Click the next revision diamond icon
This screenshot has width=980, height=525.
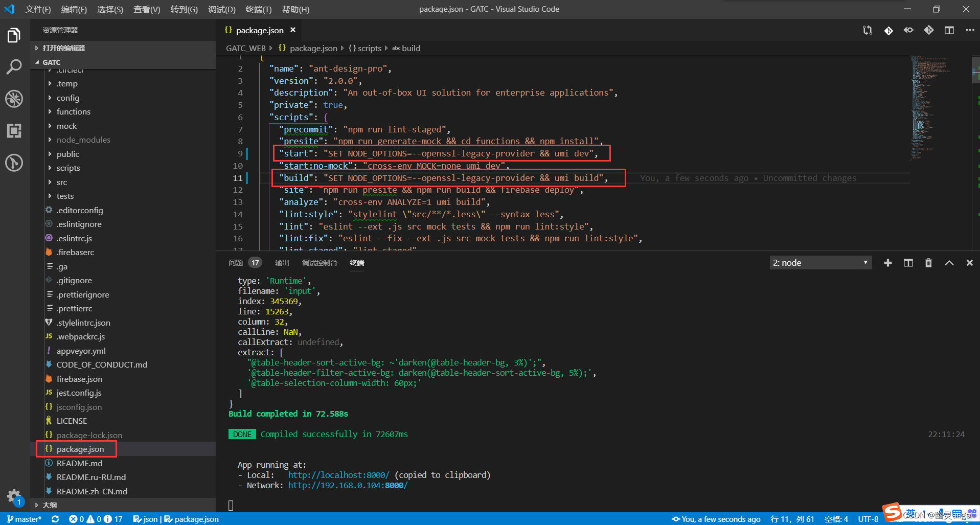929,30
